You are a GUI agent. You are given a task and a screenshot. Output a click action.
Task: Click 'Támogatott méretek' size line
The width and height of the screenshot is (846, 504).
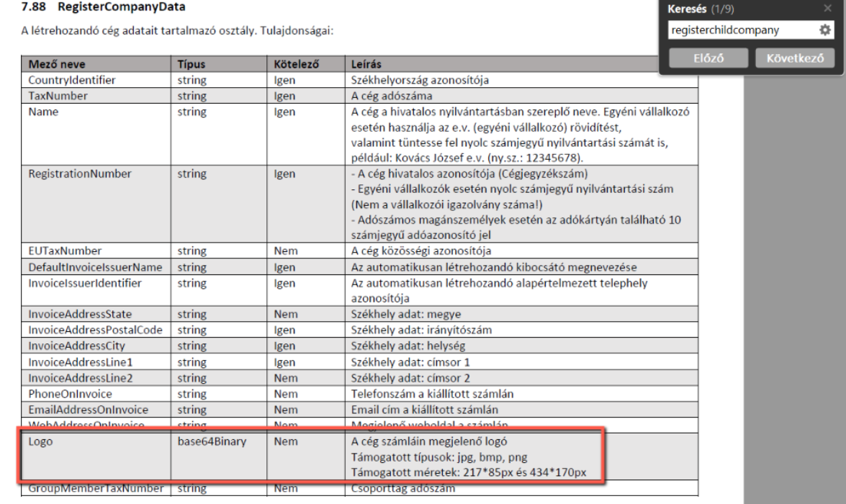pos(468,473)
